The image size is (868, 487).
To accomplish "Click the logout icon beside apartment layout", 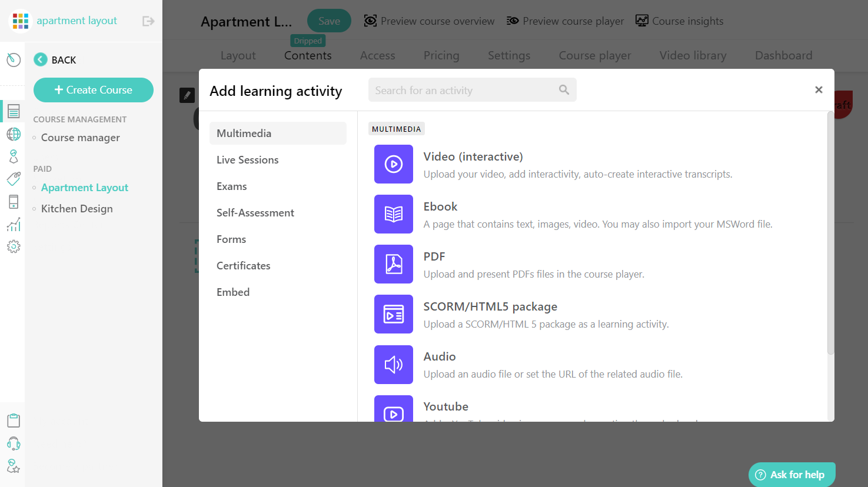I will [x=148, y=21].
